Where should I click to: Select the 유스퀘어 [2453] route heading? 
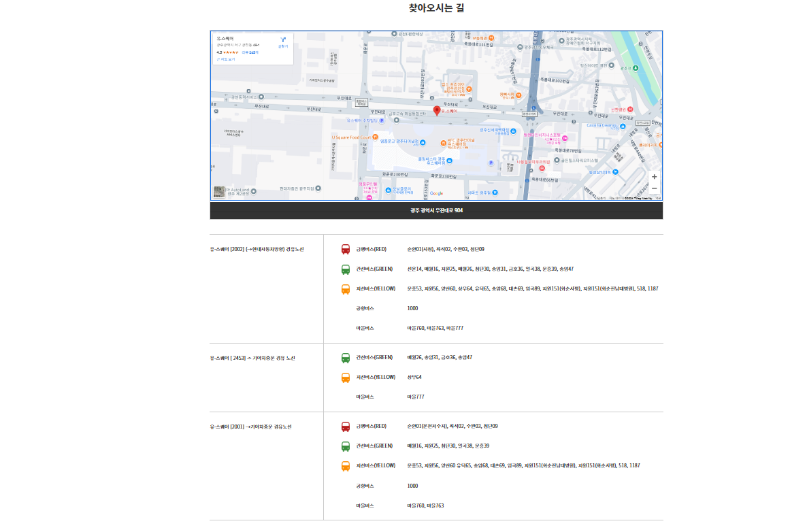[252, 358]
